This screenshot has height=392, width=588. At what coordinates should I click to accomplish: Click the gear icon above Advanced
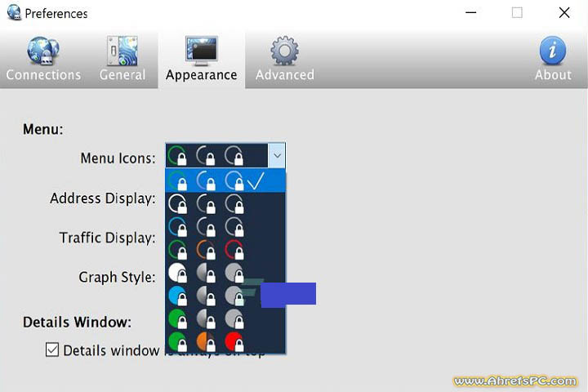(285, 51)
